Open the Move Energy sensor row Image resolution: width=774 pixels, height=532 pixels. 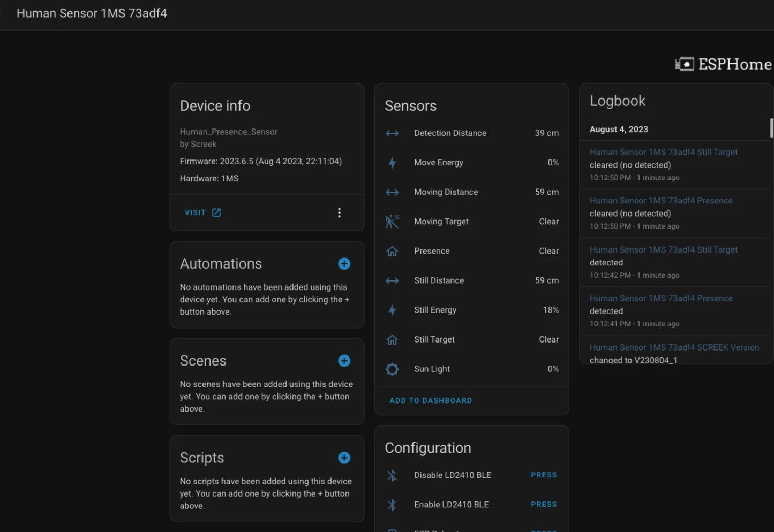[x=471, y=163]
